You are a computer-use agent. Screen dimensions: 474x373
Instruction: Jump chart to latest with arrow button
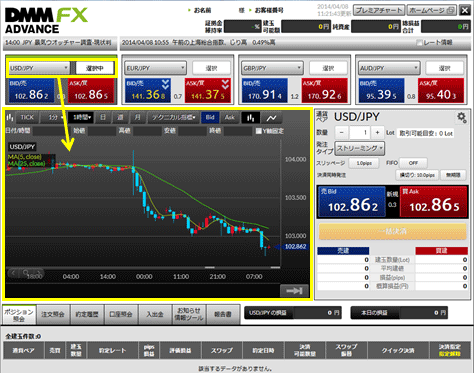(294, 291)
